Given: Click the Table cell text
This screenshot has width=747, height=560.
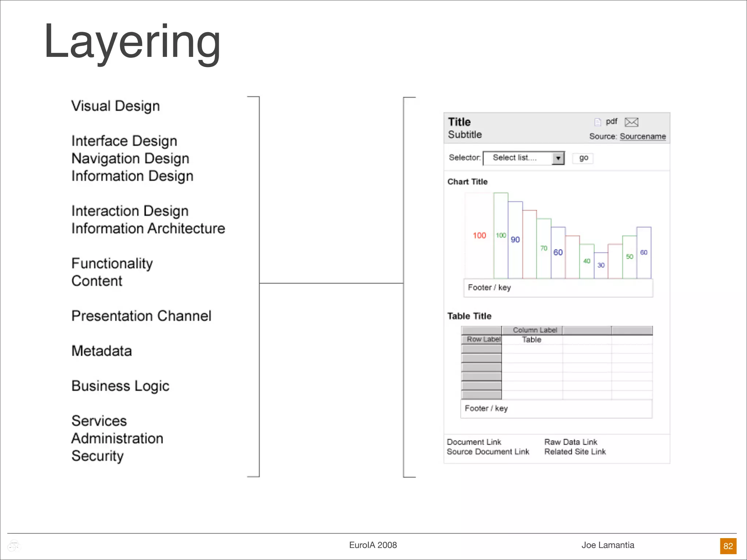Looking at the screenshot, I should [x=531, y=339].
